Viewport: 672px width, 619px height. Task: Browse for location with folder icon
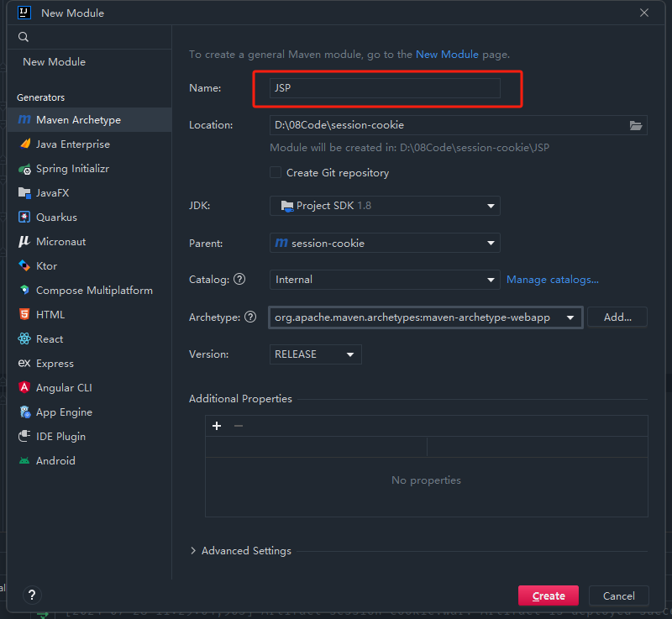click(636, 125)
